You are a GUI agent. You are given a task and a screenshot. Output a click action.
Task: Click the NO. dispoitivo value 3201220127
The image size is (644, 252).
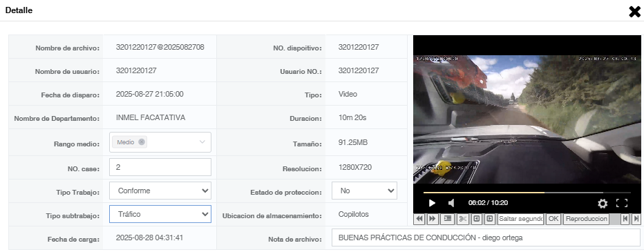[359, 47]
